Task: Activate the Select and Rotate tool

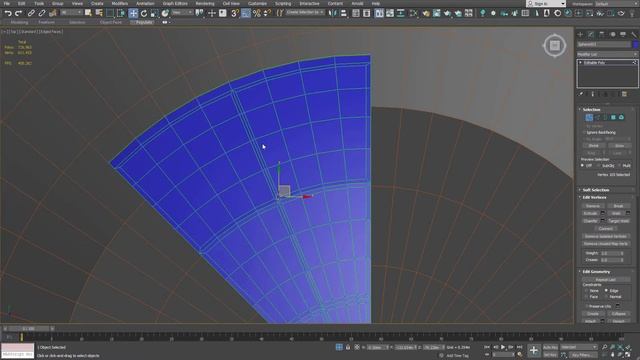Action: [144, 13]
